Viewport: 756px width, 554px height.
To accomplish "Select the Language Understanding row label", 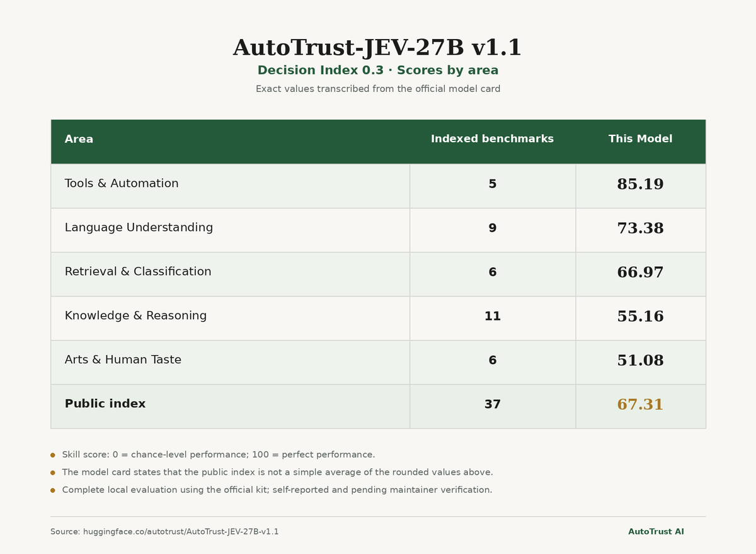I will click(139, 227).
